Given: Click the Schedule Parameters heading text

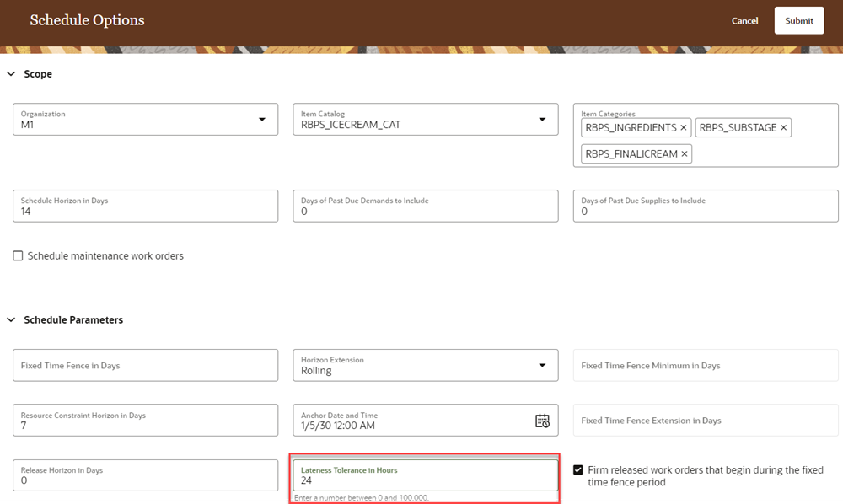Looking at the screenshot, I should point(73,319).
